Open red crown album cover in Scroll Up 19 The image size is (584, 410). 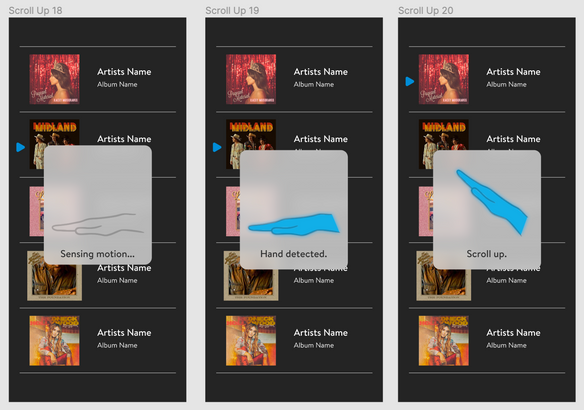251,79
